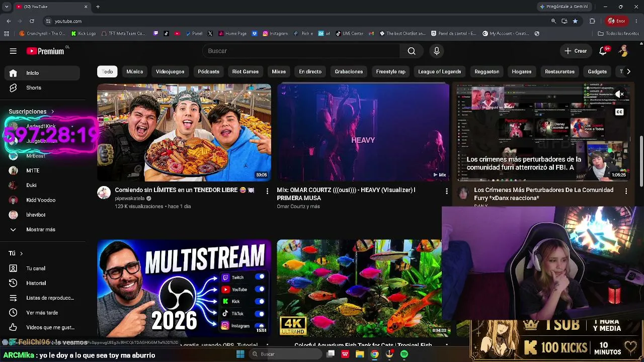This screenshot has height=362, width=644.
Task: Select the Reggaeton filter chip
Action: coord(487,71)
